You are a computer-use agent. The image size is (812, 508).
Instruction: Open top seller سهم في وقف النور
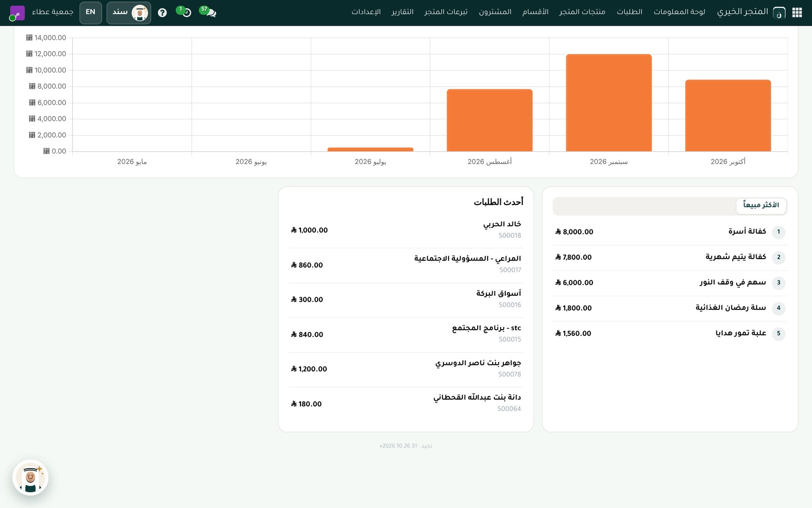point(670,283)
